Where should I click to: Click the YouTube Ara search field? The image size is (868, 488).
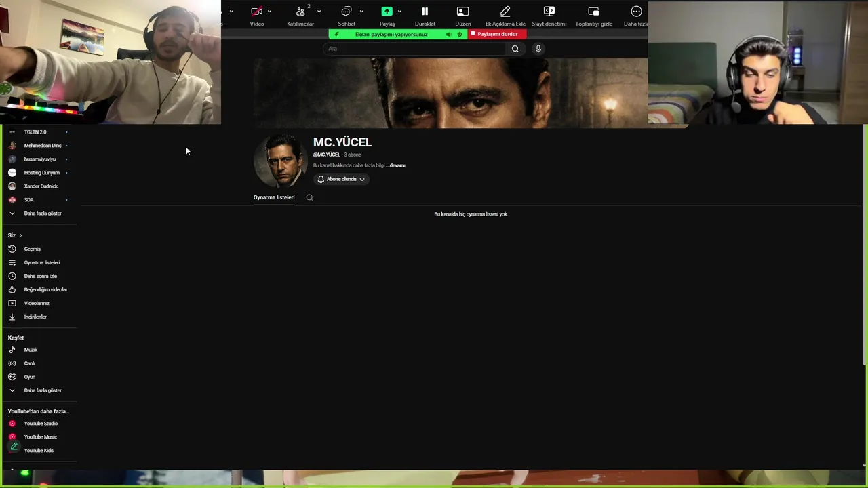click(414, 49)
